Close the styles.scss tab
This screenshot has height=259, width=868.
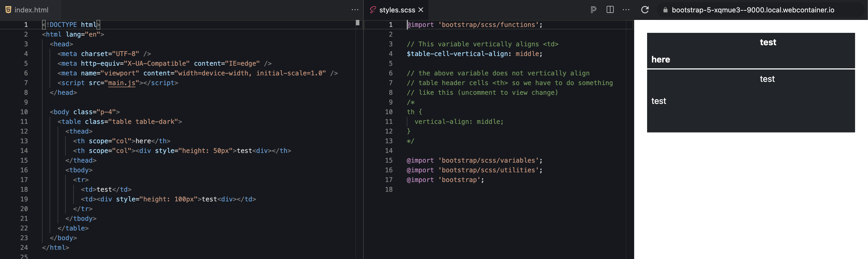click(421, 10)
